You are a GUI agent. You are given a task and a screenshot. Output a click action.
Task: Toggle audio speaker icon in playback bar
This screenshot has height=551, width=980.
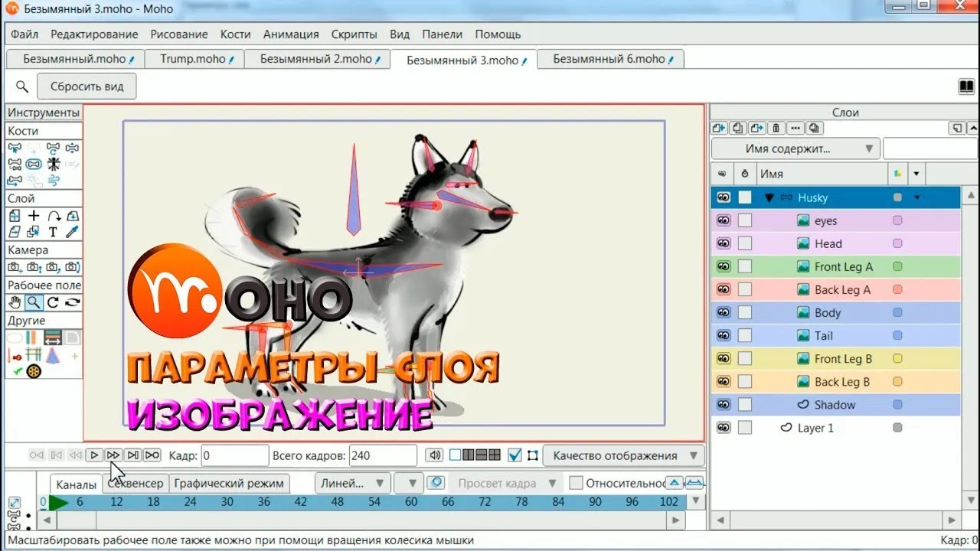coord(435,455)
